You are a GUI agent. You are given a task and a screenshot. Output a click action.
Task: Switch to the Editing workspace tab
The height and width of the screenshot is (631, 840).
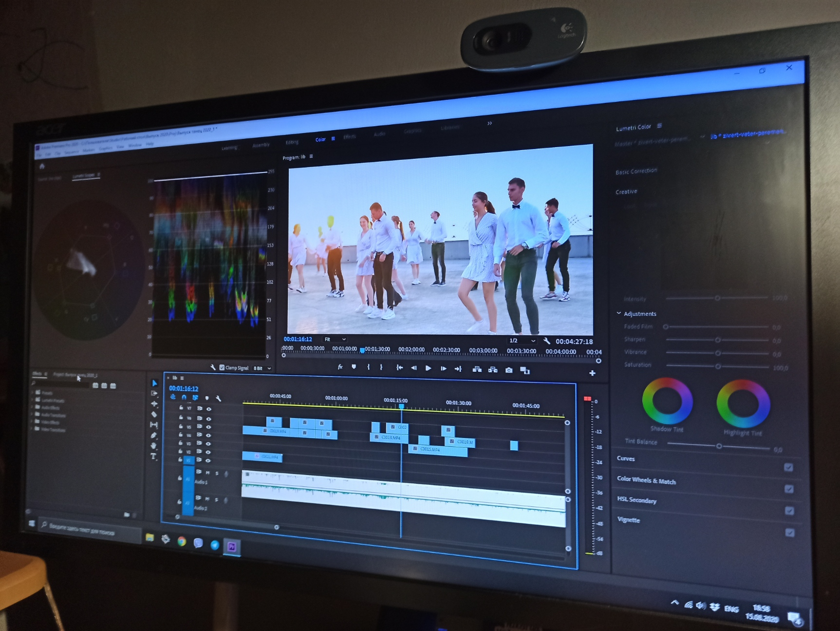[292, 142]
